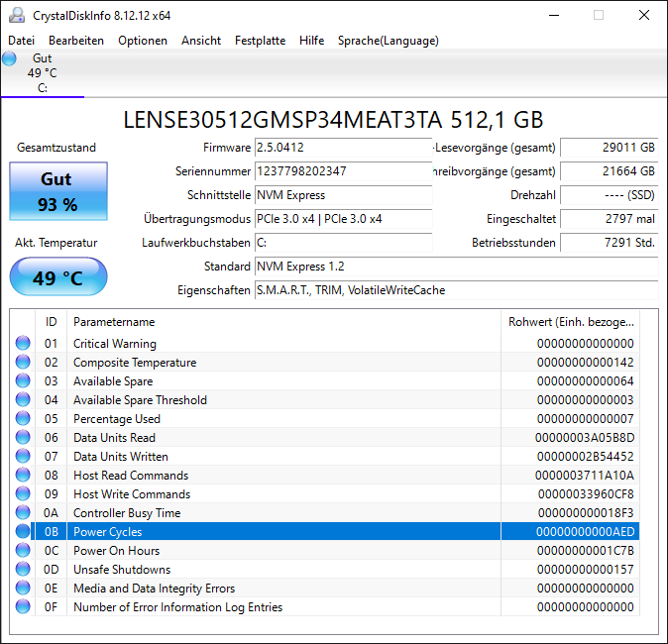Click the Firmware field 2.5.0412
Viewport: 668px width, 644px height.
click(x=343, y=148)
